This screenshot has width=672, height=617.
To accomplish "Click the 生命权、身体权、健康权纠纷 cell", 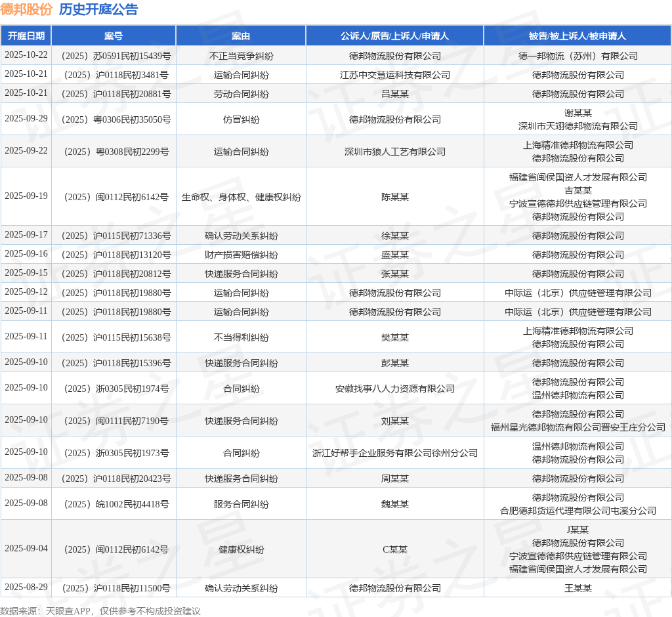I will tap(241, 197).
